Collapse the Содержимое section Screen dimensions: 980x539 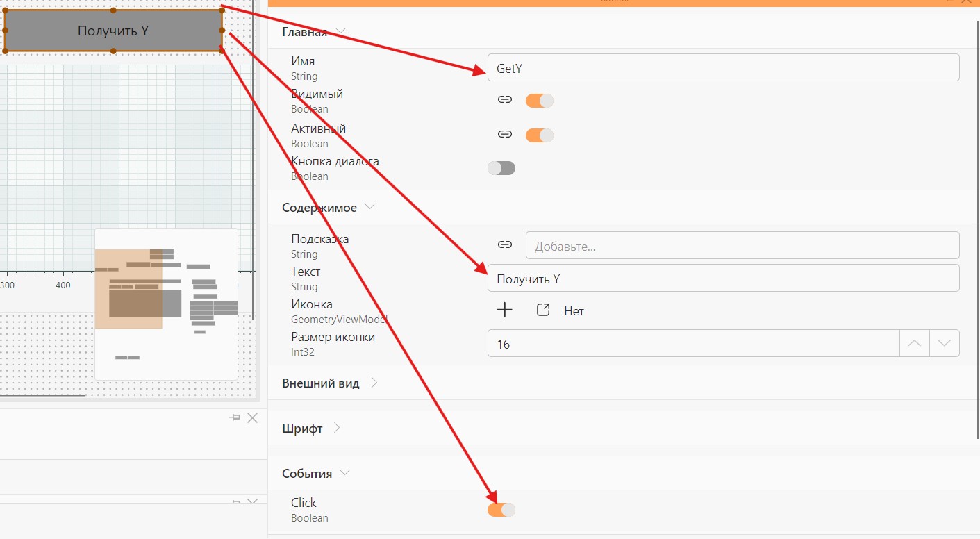[370, 207]
